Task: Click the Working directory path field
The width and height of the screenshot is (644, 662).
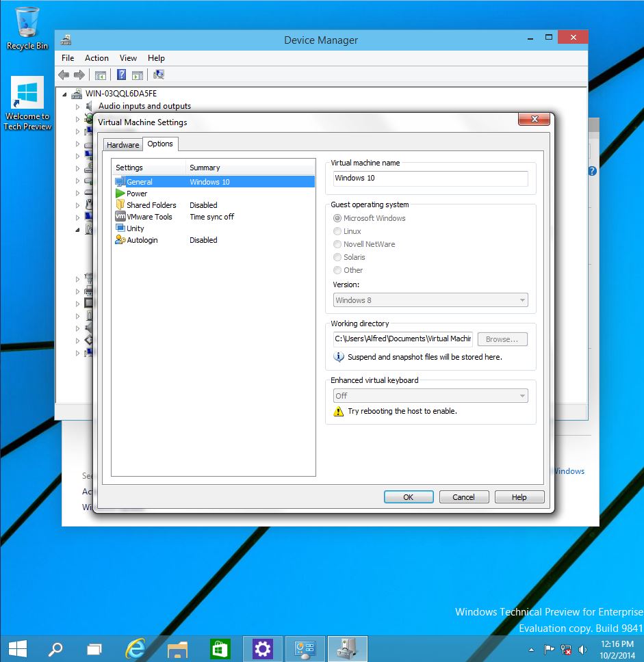Action: pyautogui.click(x=402, y=339)
